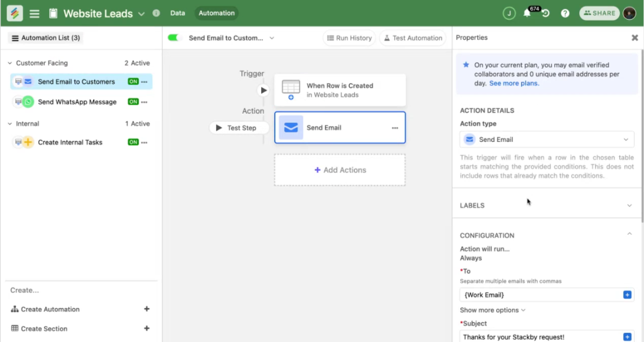Insert field with plus in To field
The width and height of the screenshot is (644, 342).
(x=627, y=295)
